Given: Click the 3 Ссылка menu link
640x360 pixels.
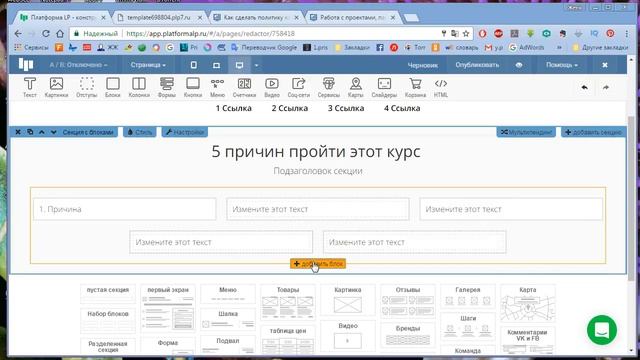Looking at the screenshot, I should (x=346, y=108).
